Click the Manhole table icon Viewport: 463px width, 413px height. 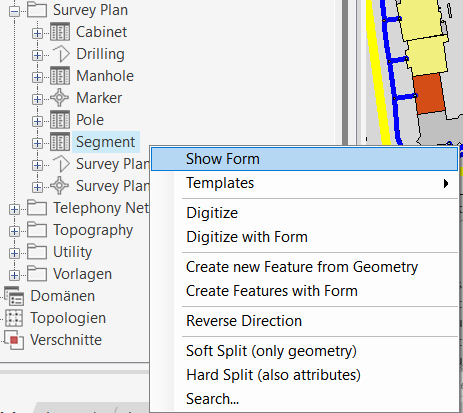(60, 76)
